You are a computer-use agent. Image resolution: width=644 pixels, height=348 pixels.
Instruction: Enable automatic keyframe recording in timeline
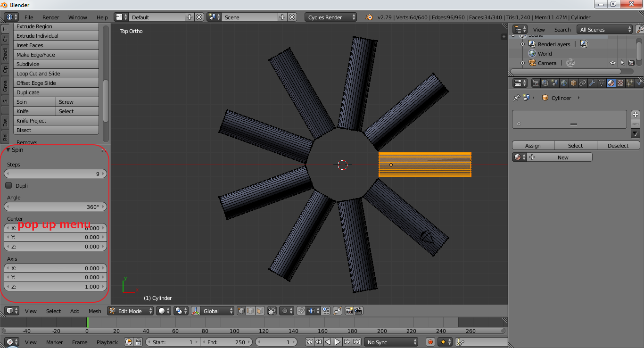429,342
